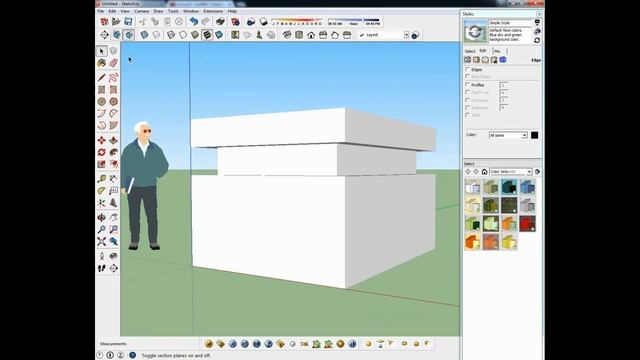Open the File menu
Viewport: 640px width, 360px height.
(101, 11)
